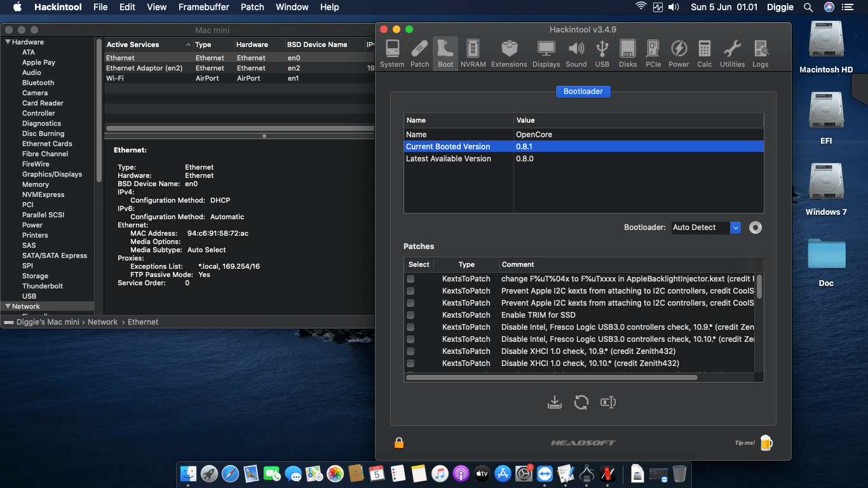Enable the TRIM for SSD patch
This screenshot has height=488, width=868.
(410, 315)
